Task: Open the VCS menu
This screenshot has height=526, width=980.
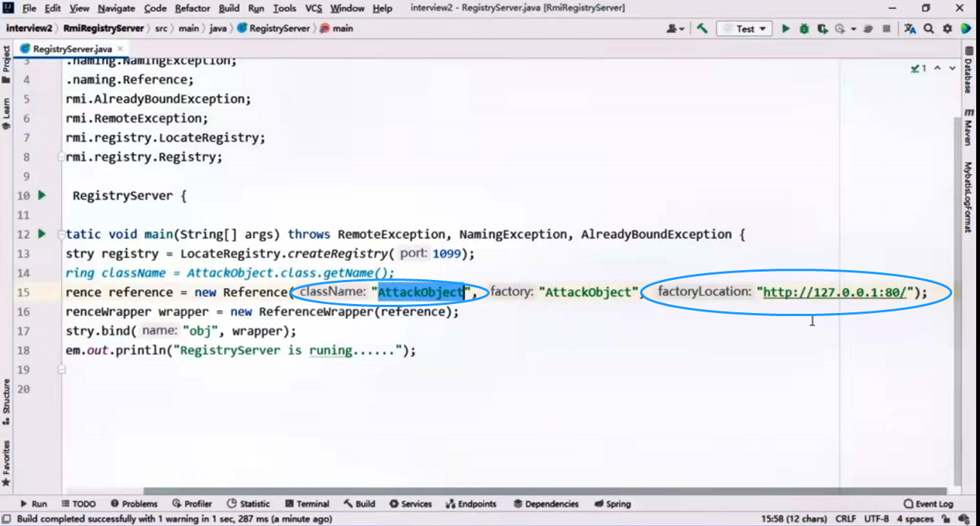Action: (314, 8)
